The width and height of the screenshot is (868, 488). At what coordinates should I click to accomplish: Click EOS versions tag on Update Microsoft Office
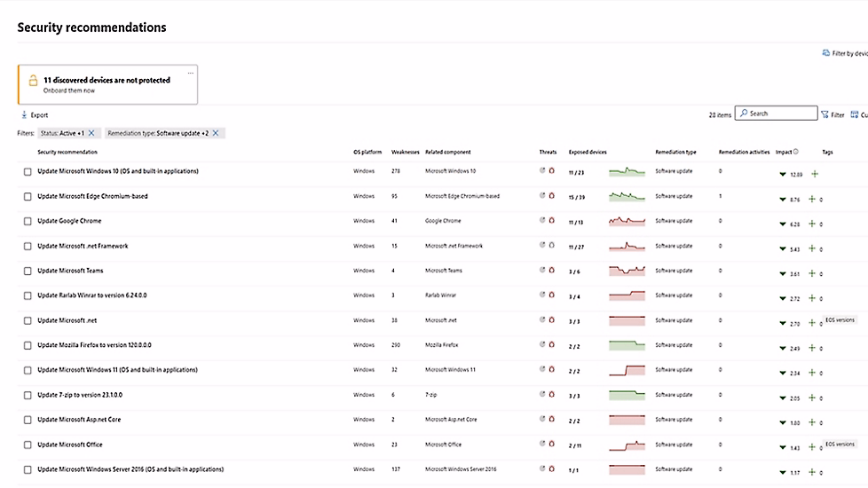(840, 444)
